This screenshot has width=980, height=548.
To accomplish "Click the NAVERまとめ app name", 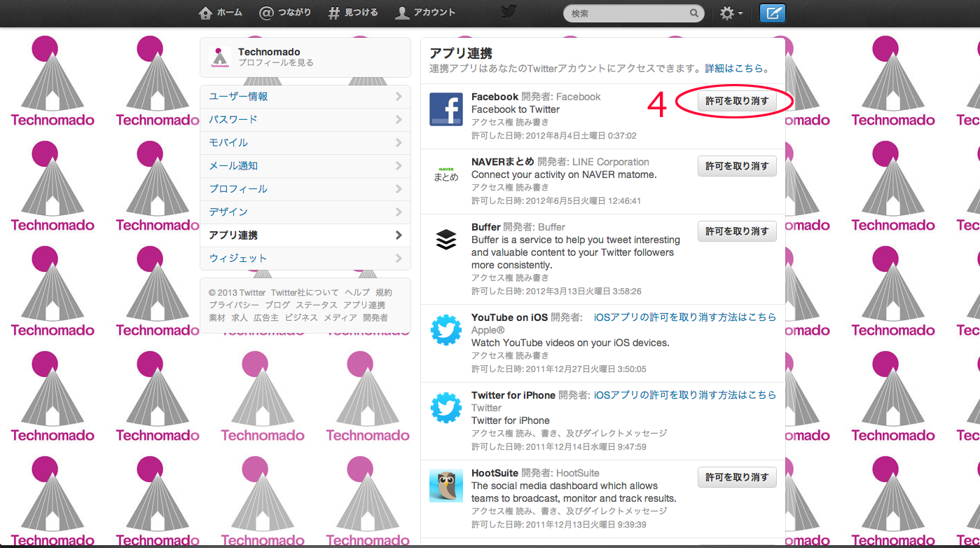I will click(x=503, y=162).
